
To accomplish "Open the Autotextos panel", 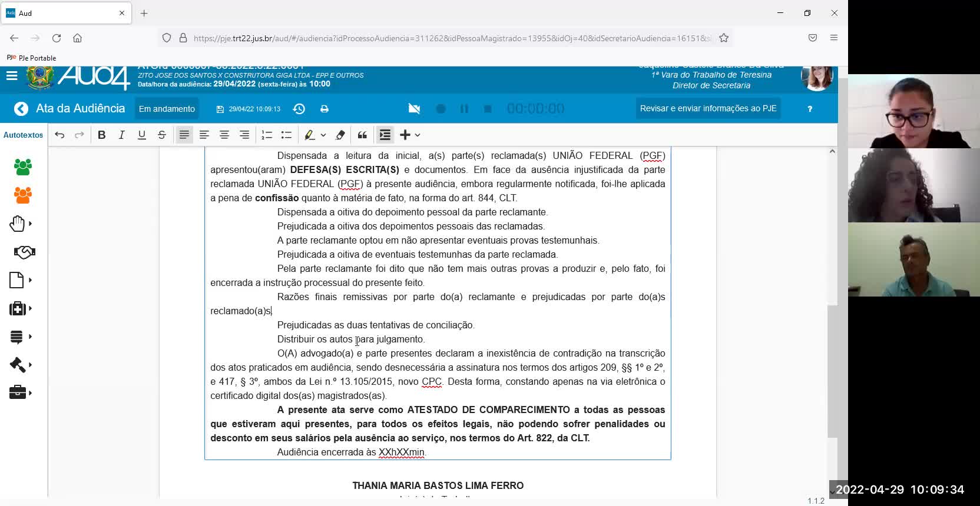I will [x=23, y=135].
